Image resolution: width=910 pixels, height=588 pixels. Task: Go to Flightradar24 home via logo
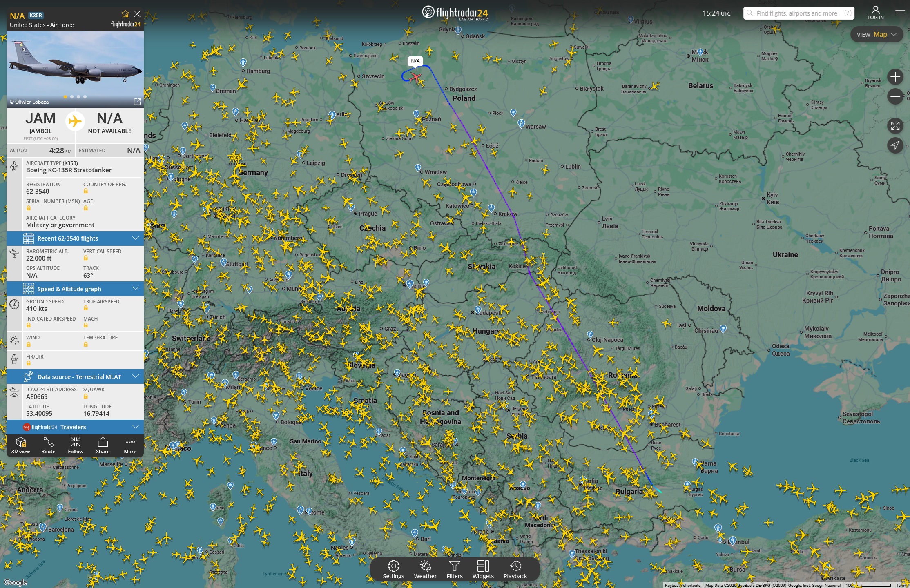click(455, 13)
